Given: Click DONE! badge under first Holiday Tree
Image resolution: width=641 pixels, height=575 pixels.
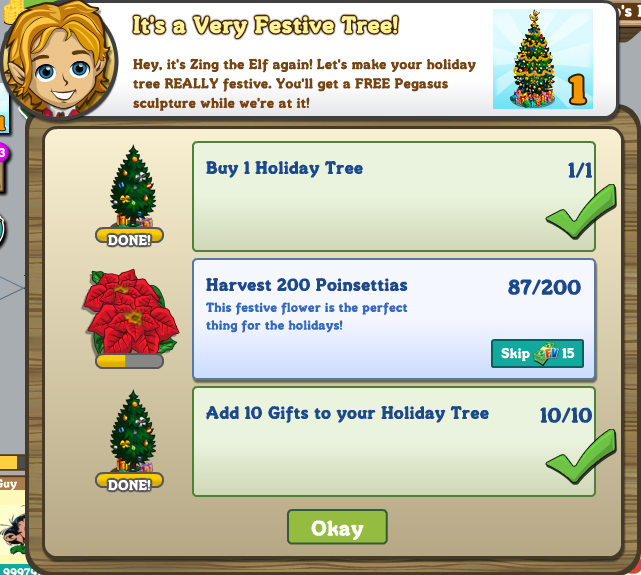Looking at the screenshot, I should [x=129, y=238].
